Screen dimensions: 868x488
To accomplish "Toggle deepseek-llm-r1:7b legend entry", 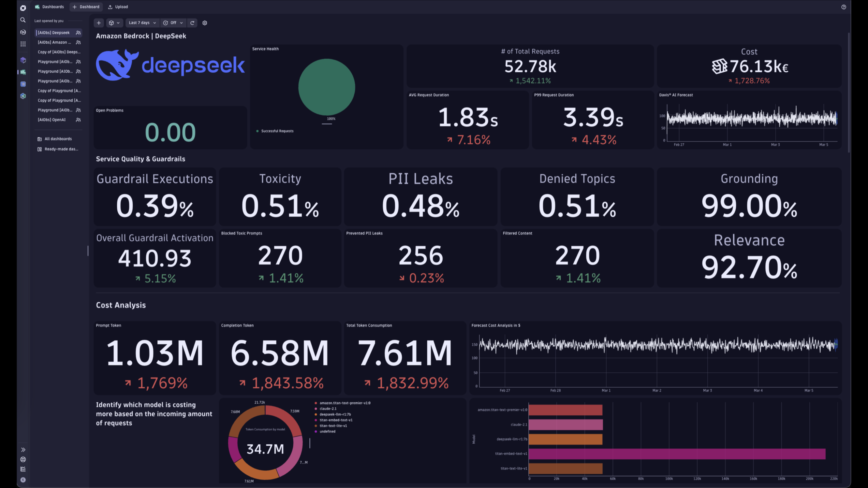I will pos(332,415).
